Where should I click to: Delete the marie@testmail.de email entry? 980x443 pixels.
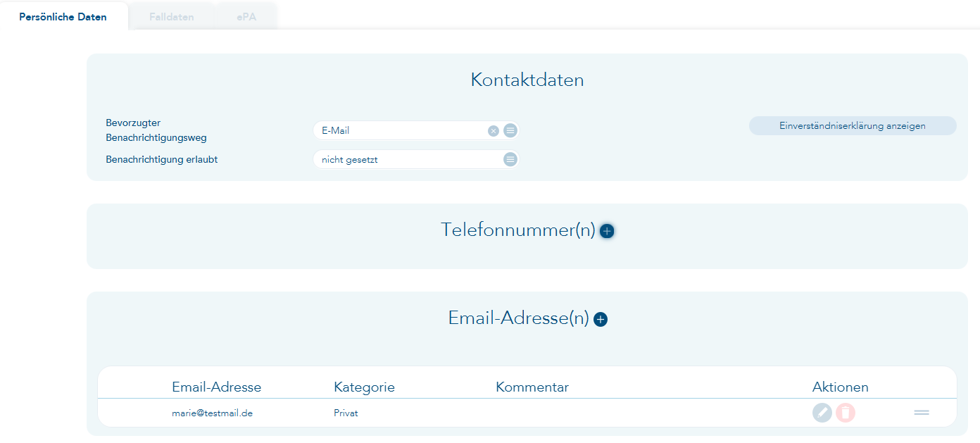coord(846,413)
